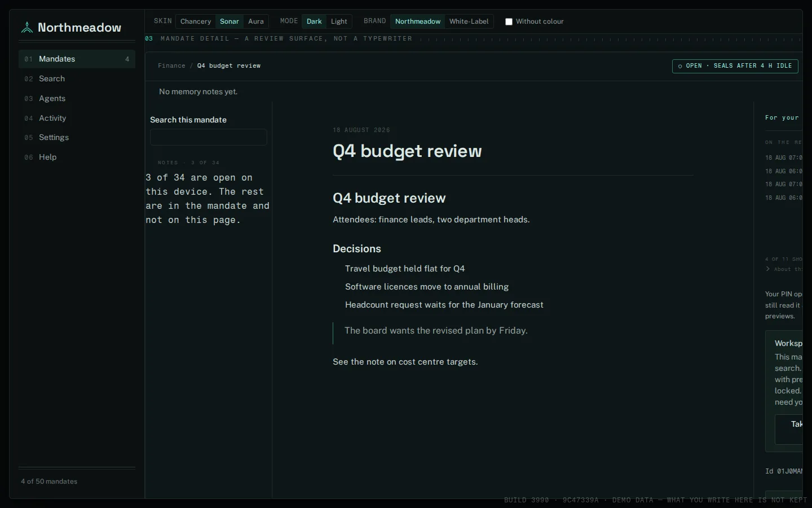Click the Open seals after idle badge
Viewport: 812px width, 508px height.
pos(735,66)
